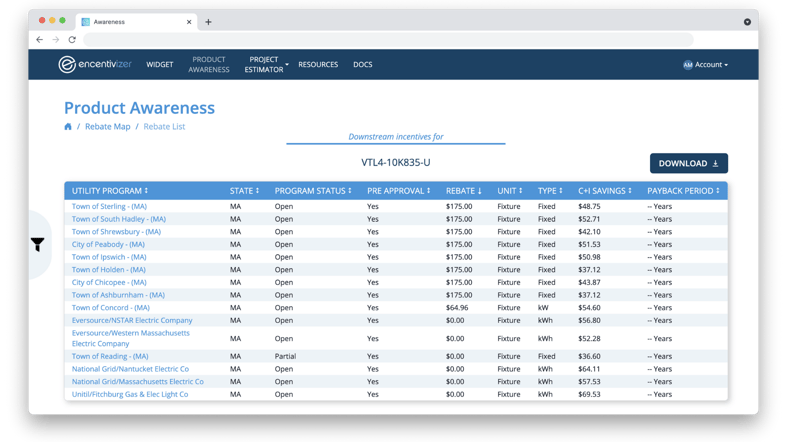This screenshot has width=787, height=442.
Task: Click the 'Partial' program status cell
Action: 285,356
